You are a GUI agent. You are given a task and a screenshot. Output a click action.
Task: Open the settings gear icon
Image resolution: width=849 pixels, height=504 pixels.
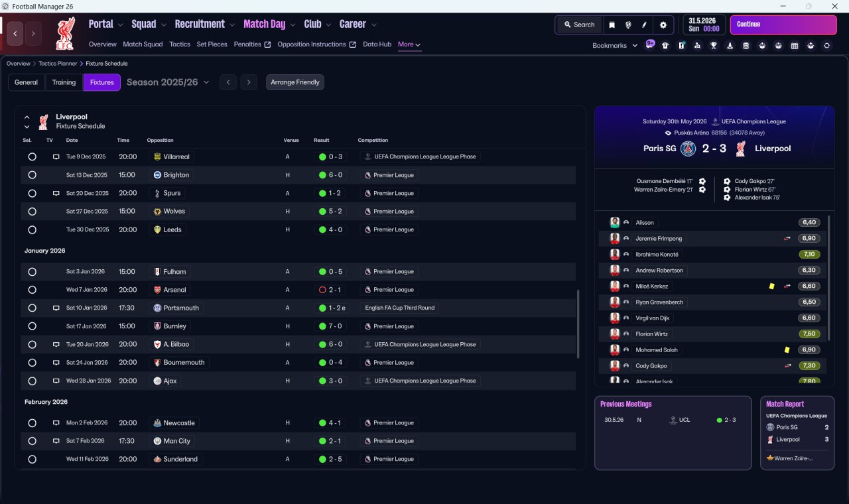pyautogui.click(x=663, y=25)
